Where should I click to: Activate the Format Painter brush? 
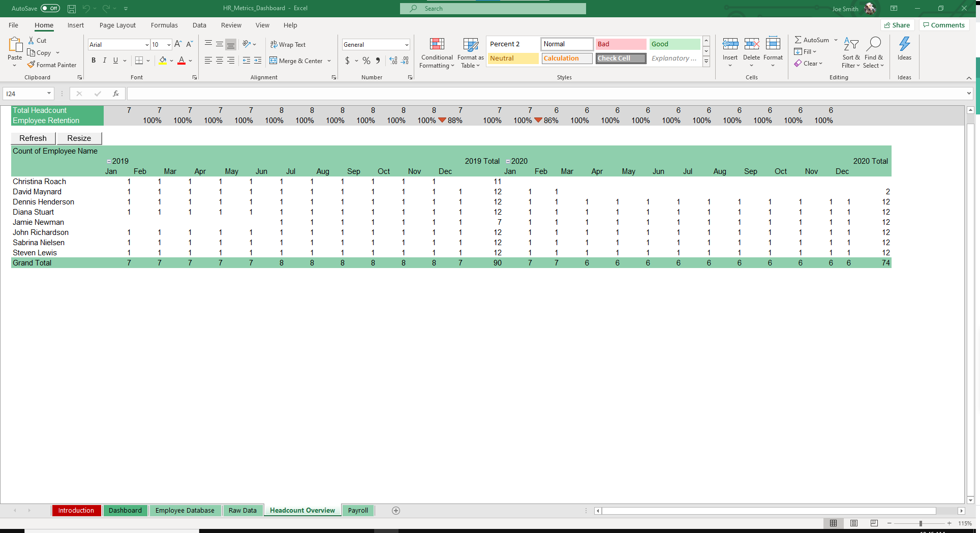pyautogui.click(x=52, y=65)
